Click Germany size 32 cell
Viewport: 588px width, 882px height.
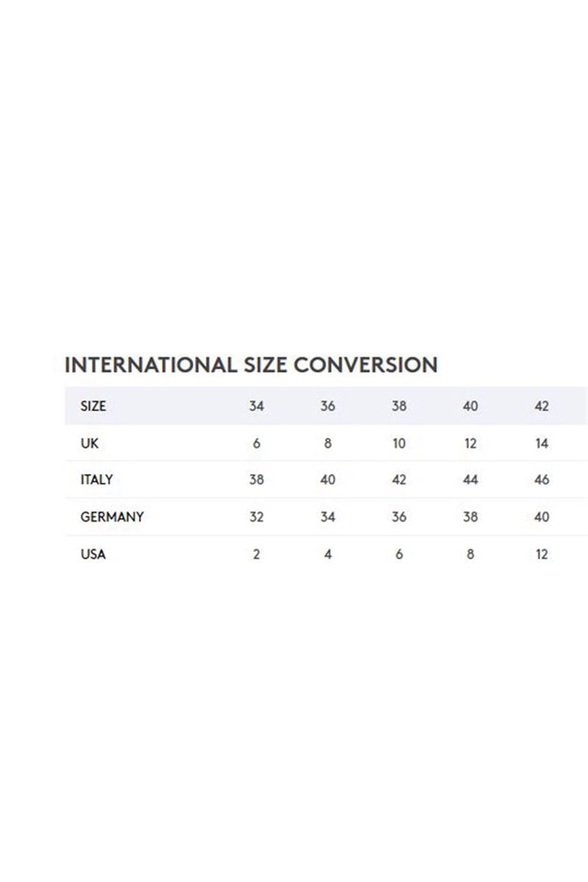257,517
